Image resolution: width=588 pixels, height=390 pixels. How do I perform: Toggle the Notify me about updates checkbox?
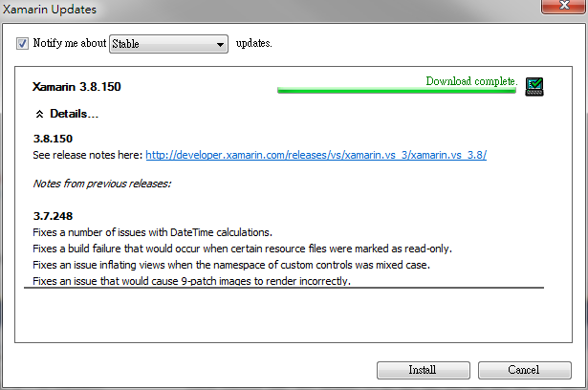[22, 44]
